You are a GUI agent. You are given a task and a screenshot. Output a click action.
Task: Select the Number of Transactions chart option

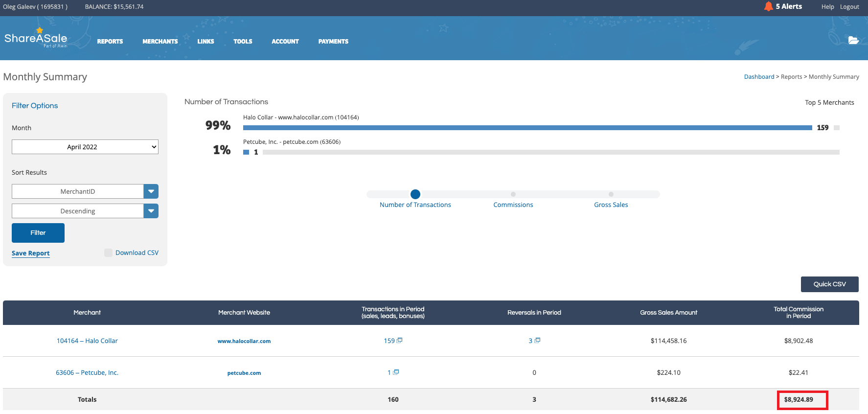(x=415, y=194)
